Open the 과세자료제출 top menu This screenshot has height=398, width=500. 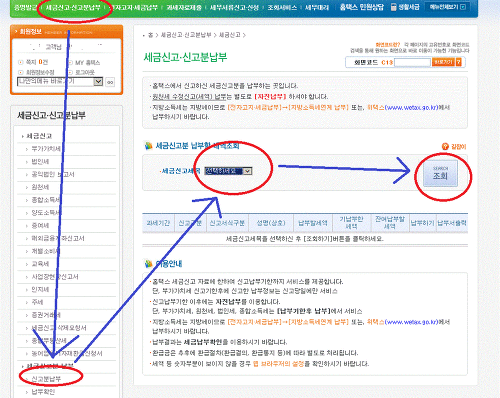(184, 7)
